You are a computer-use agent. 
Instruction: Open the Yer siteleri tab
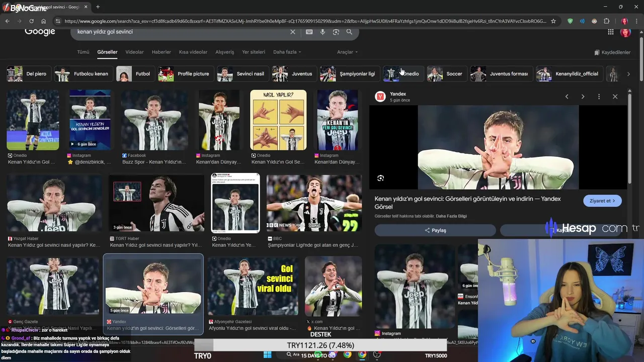point(254,52)
